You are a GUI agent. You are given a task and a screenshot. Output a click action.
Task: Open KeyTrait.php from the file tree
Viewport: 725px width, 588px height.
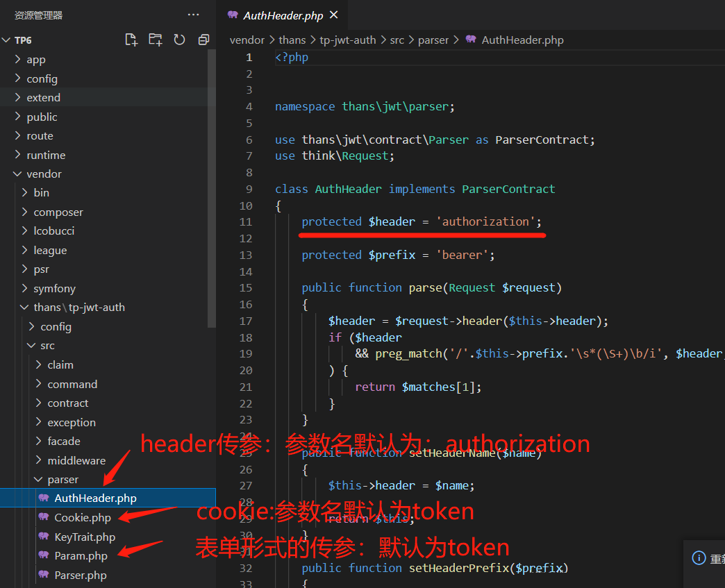click(85, 537)
